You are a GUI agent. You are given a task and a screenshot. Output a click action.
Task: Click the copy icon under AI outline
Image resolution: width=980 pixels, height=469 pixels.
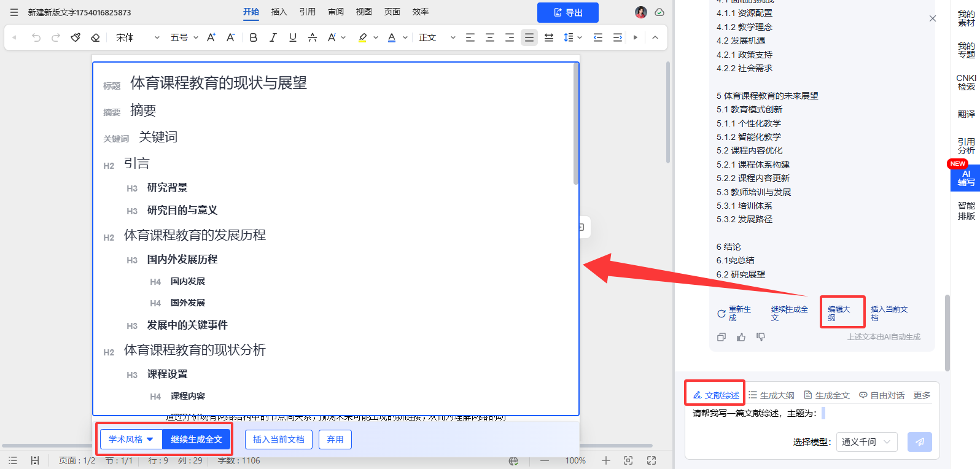pos(721,337)
